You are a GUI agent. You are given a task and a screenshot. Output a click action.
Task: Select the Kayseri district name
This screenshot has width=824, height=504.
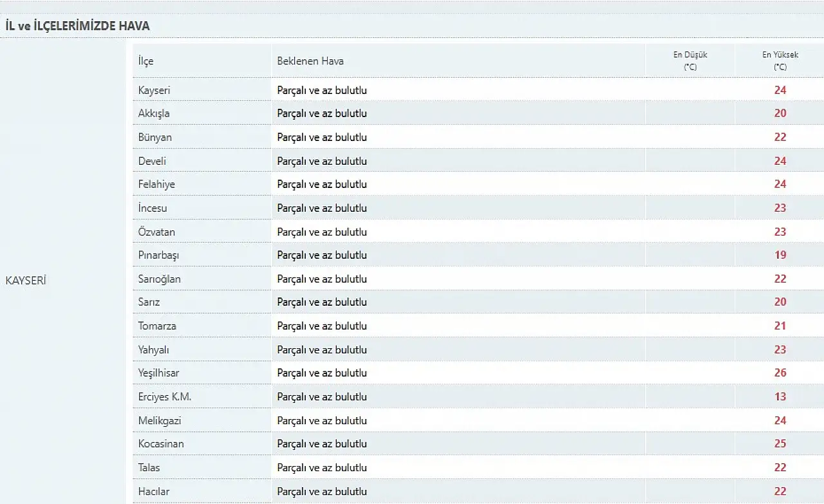point(154,90)
